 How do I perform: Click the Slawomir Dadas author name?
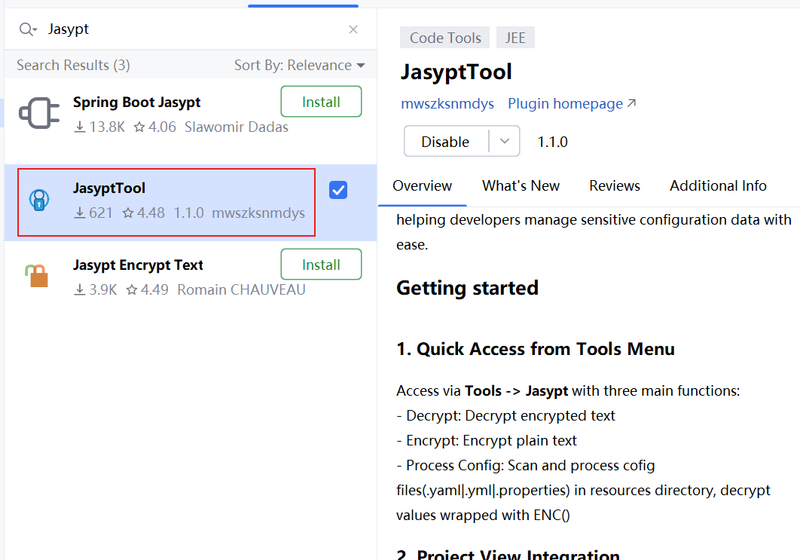(236, 127)
